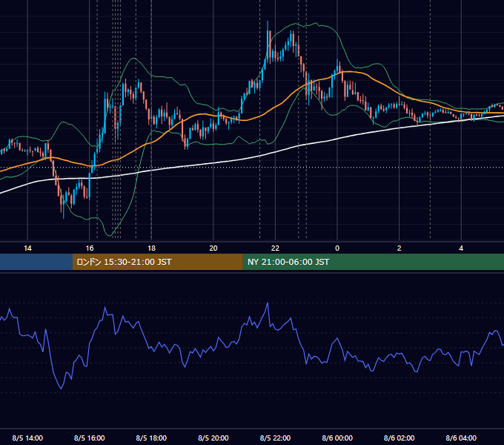Viewport: 504px width, 445px height.
Task: Click the 14 hour axis label
Action: pos(27,248)
